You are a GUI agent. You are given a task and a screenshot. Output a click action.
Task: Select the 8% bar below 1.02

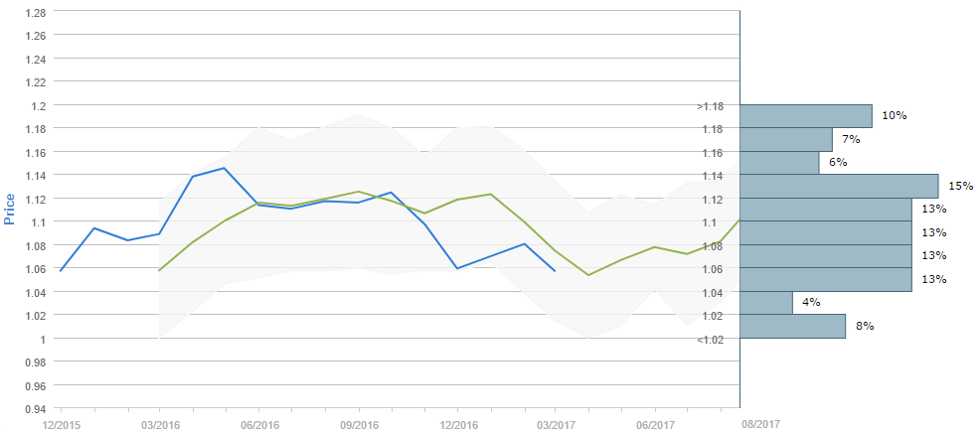click(792, 326)
